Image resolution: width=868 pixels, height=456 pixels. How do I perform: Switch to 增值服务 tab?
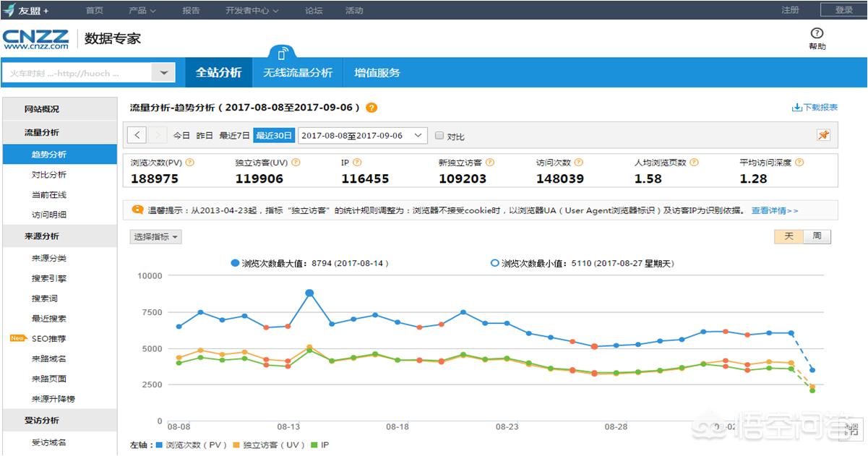click(377, 72)
